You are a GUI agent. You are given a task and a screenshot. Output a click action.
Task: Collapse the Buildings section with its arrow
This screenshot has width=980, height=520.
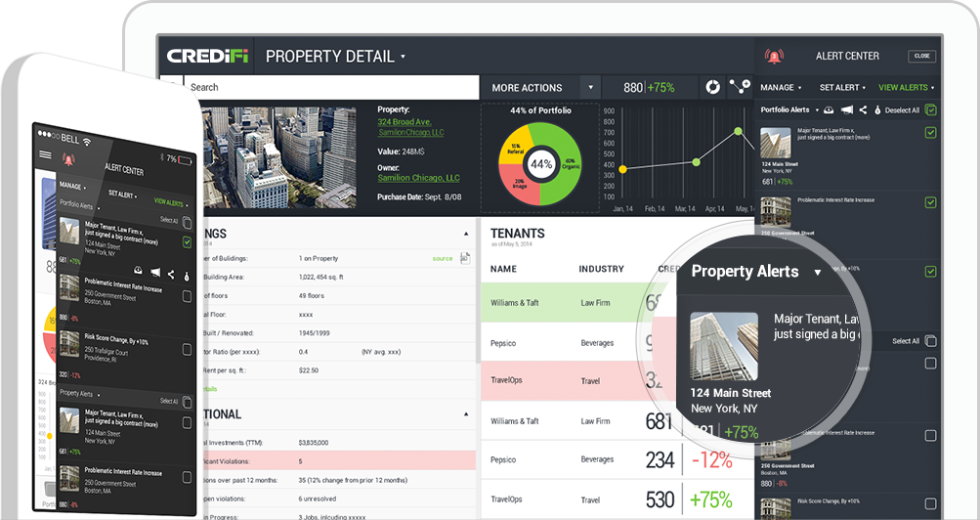(466, 234)
